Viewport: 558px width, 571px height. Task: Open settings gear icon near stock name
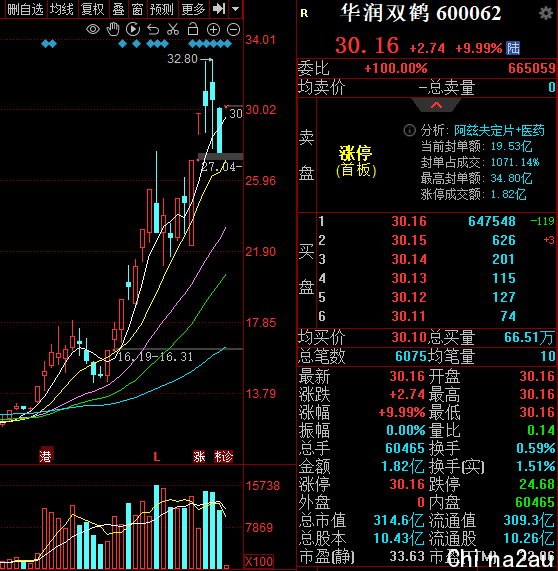(546, 13)
